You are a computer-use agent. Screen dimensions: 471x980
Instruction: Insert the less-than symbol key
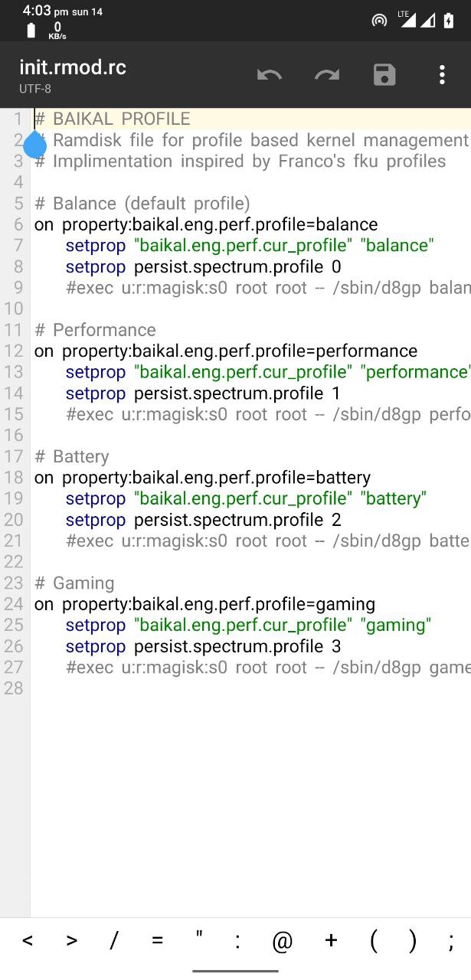coord(28,941)
